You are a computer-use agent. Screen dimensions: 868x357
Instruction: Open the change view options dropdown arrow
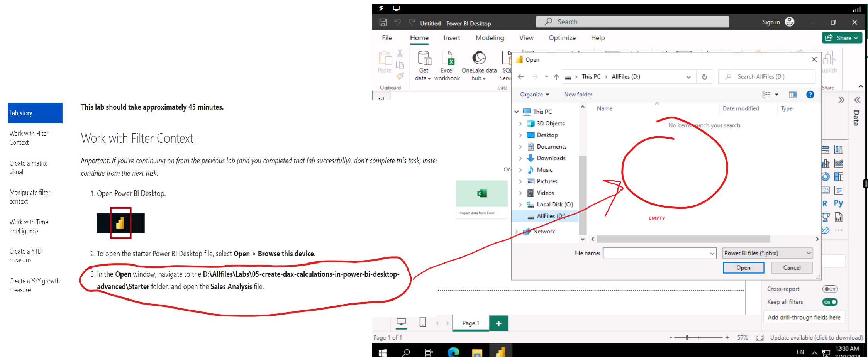click(777, 95)
